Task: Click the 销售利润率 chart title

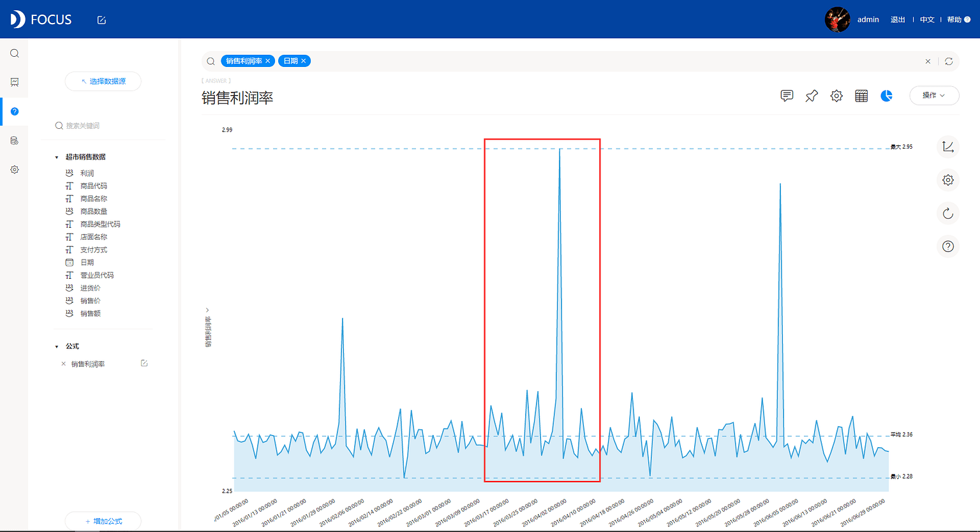Action: 237,98
